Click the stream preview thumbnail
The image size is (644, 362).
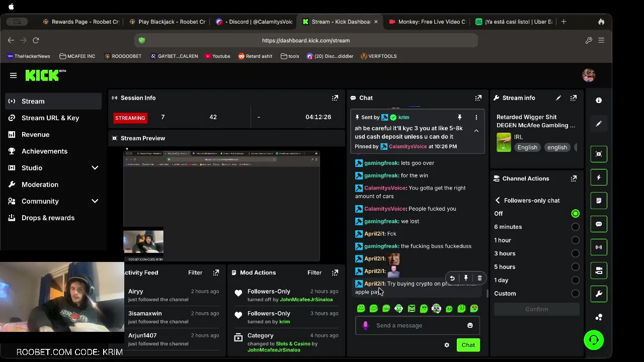pyautogui.click(x=221, y=206)
